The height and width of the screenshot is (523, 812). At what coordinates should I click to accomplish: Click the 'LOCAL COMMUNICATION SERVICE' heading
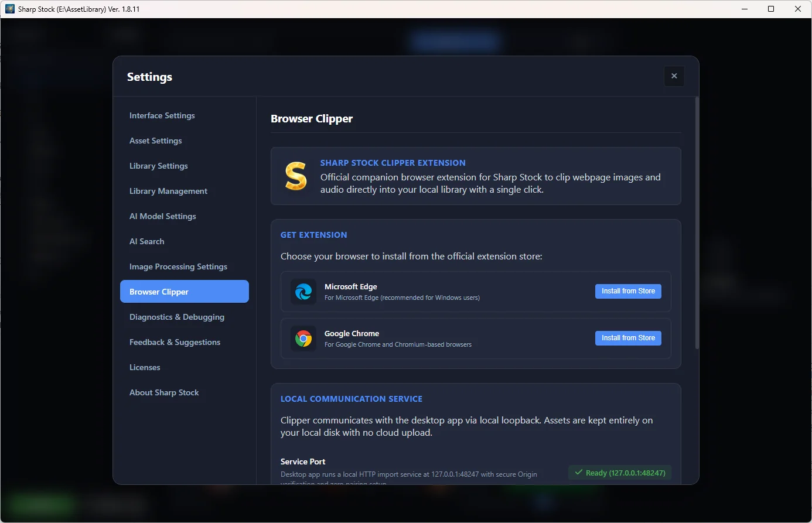pos(352,399)
